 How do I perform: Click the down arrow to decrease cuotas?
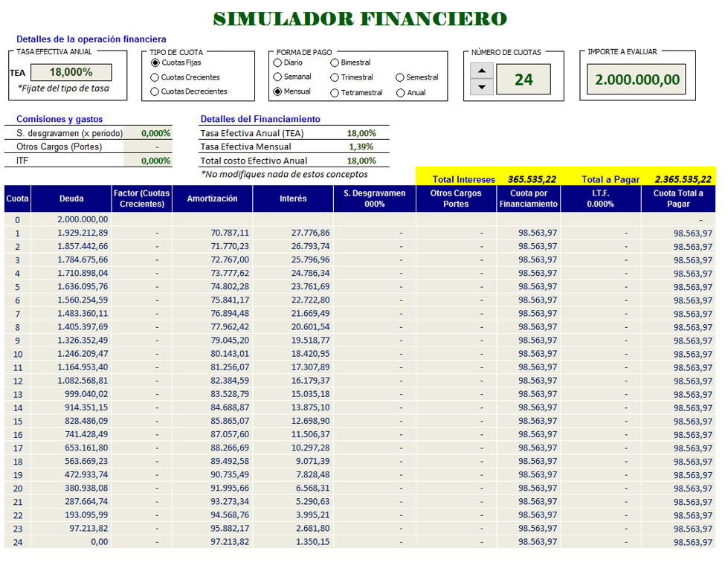(483, 86)
